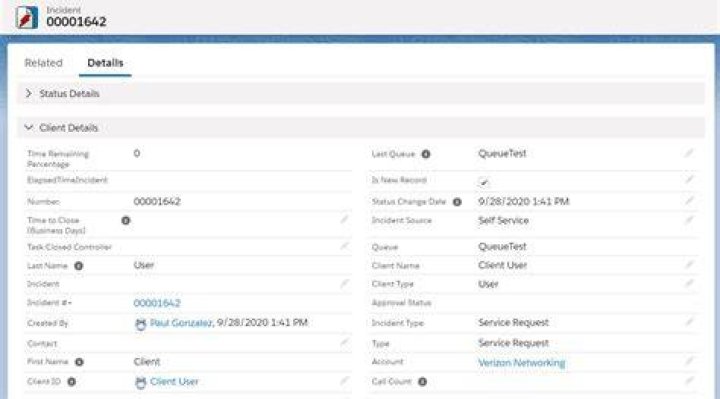720x399 pixels.
Task: Open the Client User link
Action: (x=174, y=382)
